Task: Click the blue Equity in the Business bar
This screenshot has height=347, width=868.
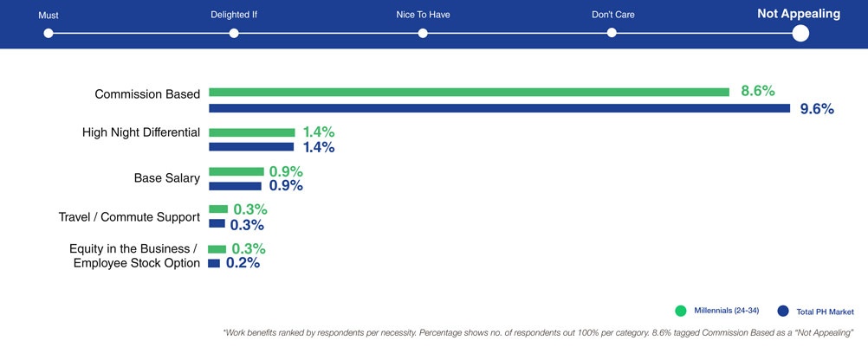Action: (x=214, y=264)
